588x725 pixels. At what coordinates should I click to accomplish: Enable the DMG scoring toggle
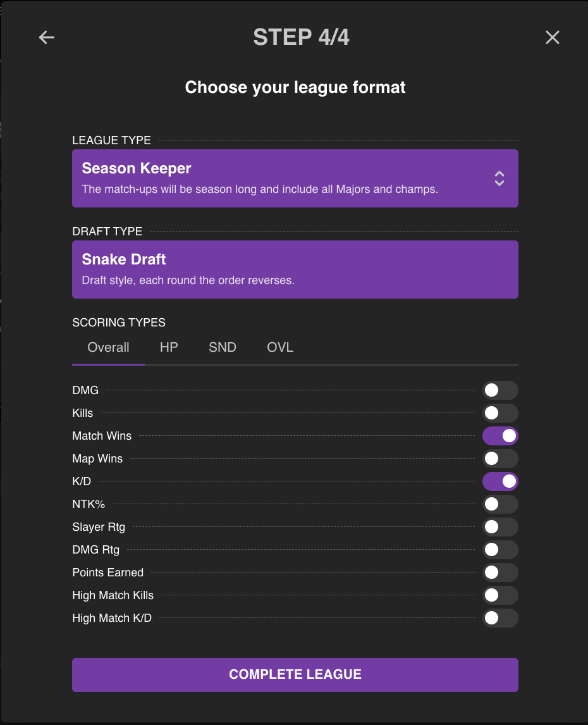click(x=500, y=390)
